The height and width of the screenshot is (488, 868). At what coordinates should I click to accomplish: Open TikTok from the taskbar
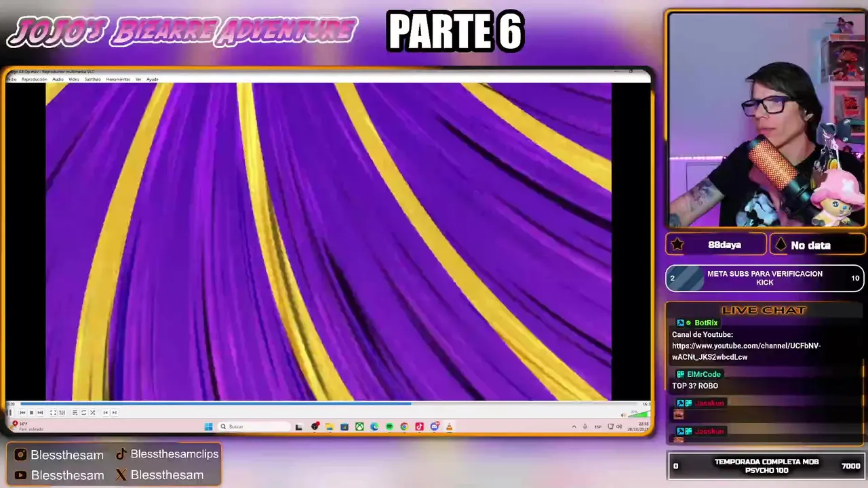click(419, 426)
